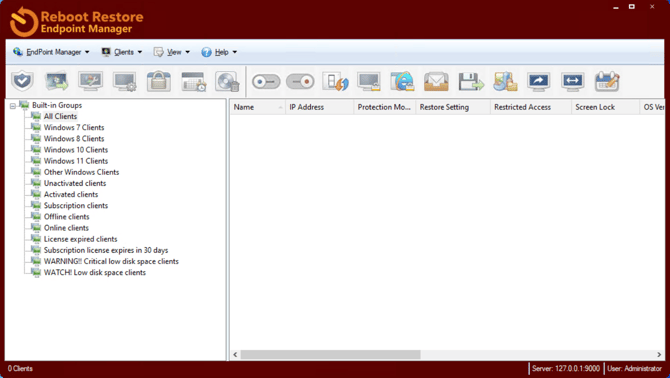Select the License expired clients group
The image size is (670, 378).
click(x=80, y=239)
